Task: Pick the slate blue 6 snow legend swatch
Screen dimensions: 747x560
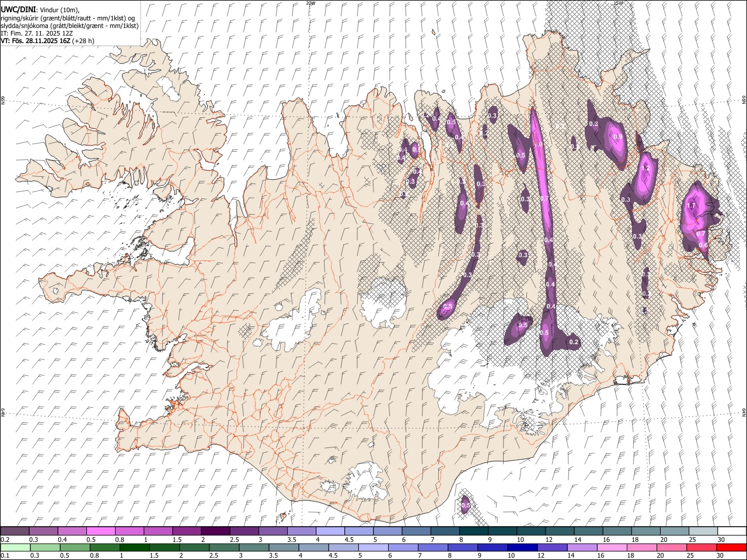Action: (x=416, y=531)
